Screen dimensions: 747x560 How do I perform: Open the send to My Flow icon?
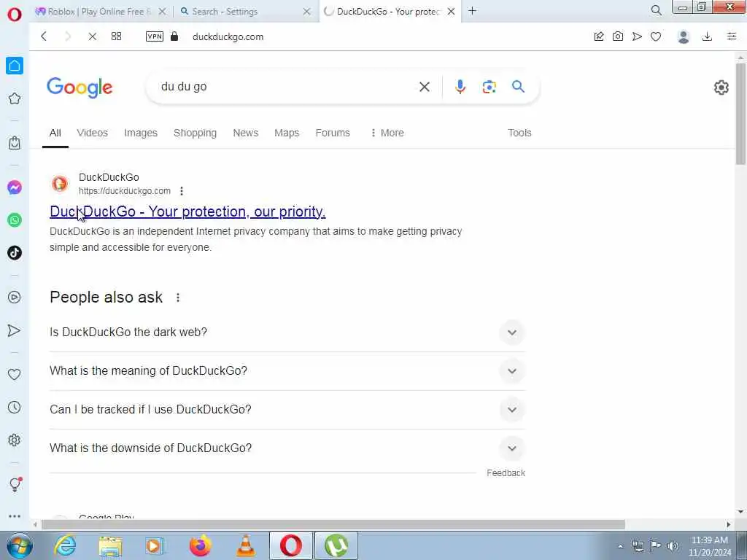point(637,36)
